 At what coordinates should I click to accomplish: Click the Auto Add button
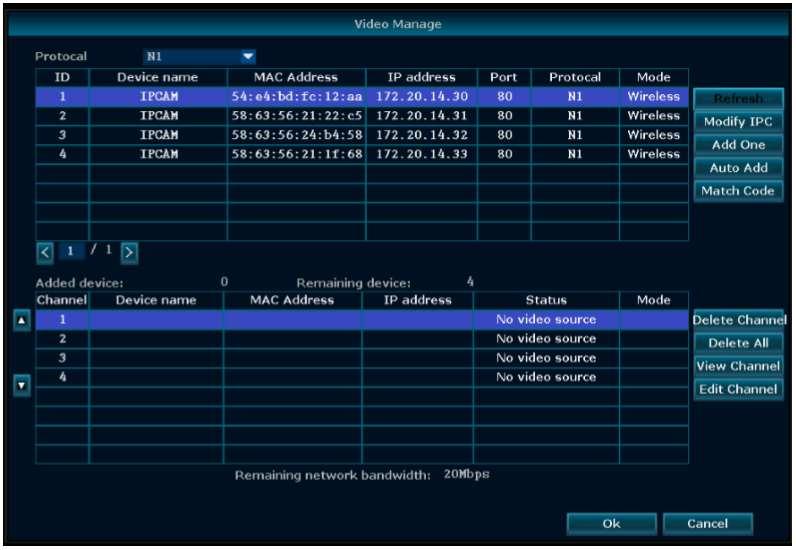(738, 168)
